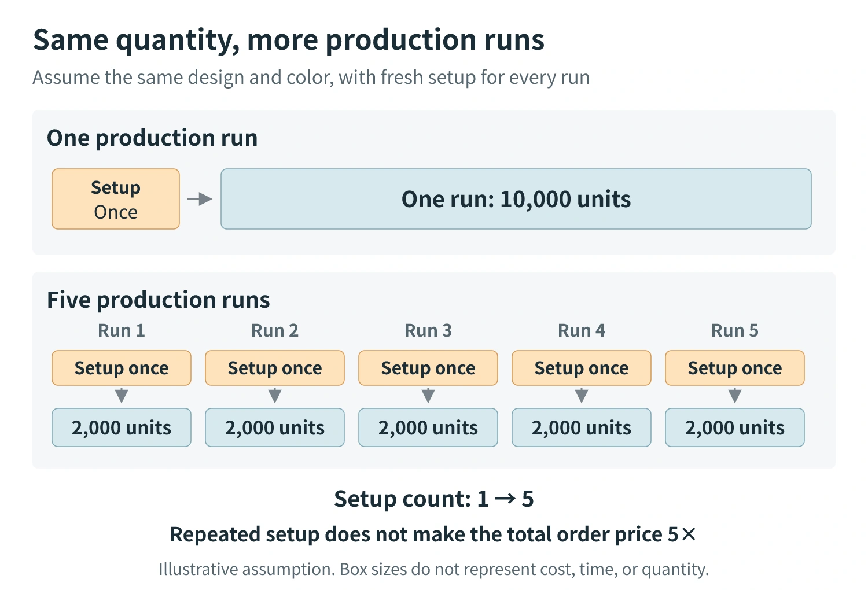Click the 'One run: 10,000 units' box
Screen dimensions: 868x590
(516, 199)
